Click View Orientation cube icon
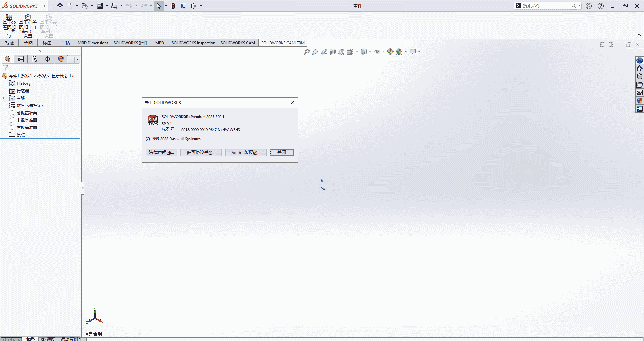Image resolution: width=644 pixels, height=341 pixels. coord(350,52)
